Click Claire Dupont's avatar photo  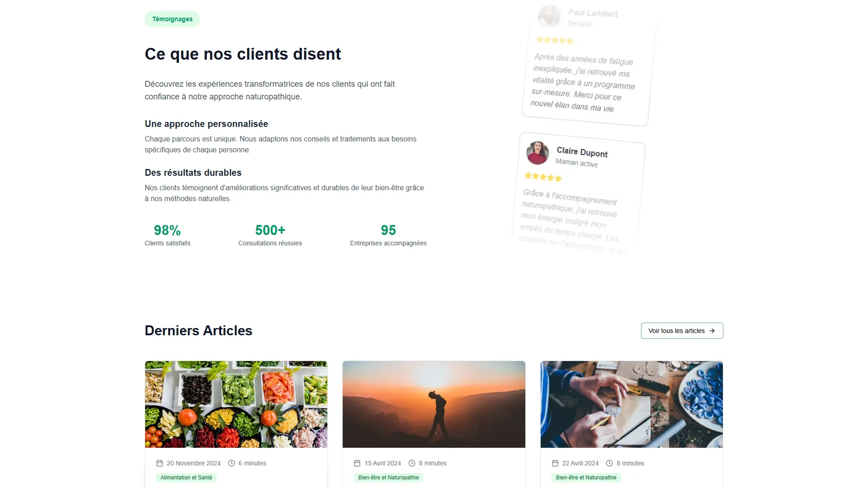[538, 153]
